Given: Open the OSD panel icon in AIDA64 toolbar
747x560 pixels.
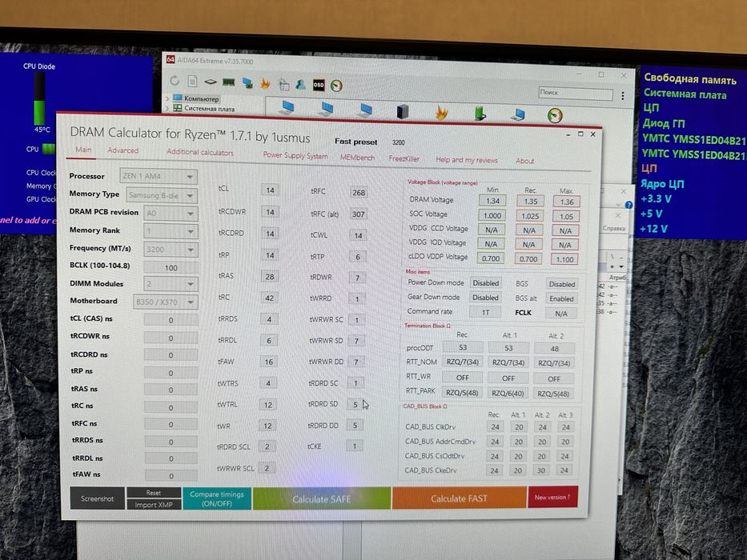Looking at the screenshot, I should 318,86.
